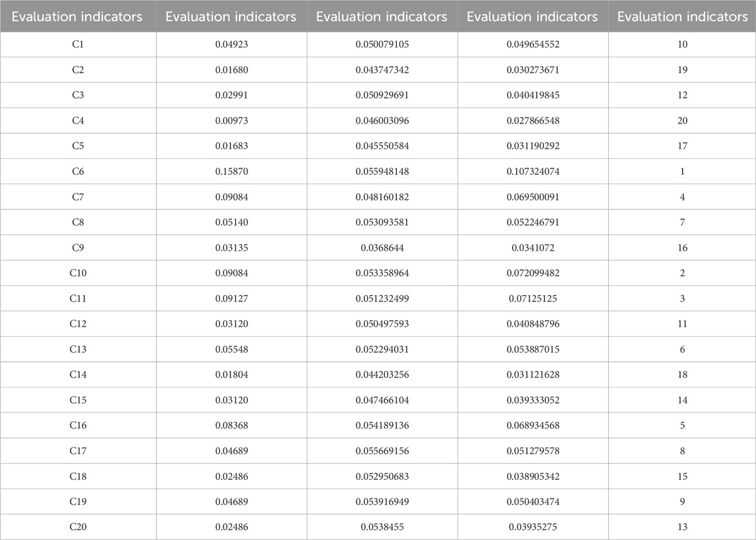This screenshot has height=540, width=756.
Task: Click rank value 19 in the C2 row
Action: click(682, 70)
